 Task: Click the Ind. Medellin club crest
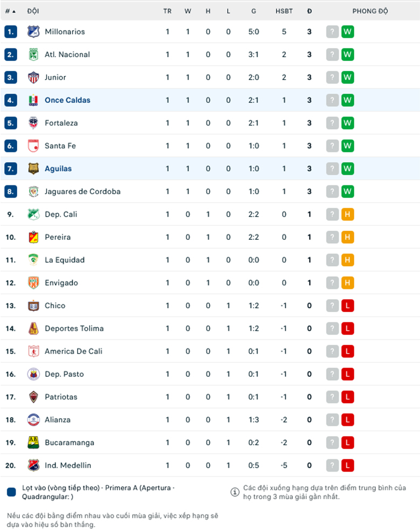point(33,466)
